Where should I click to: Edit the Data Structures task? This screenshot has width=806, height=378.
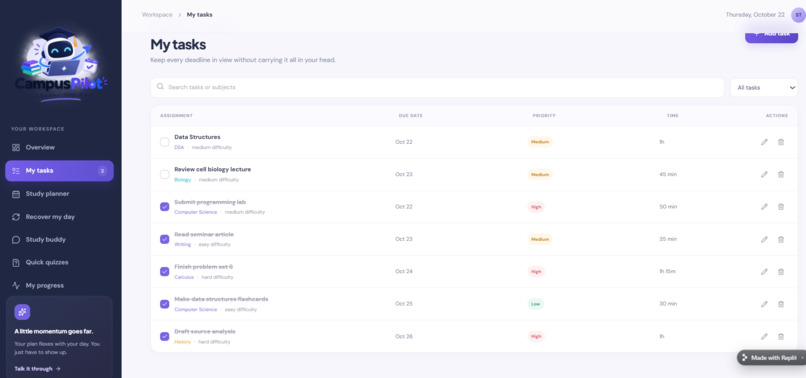point(764,142)
